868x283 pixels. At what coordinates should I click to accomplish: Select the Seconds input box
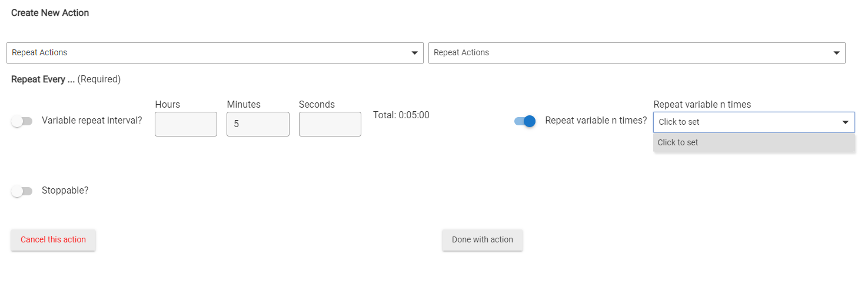coord(330,124)
